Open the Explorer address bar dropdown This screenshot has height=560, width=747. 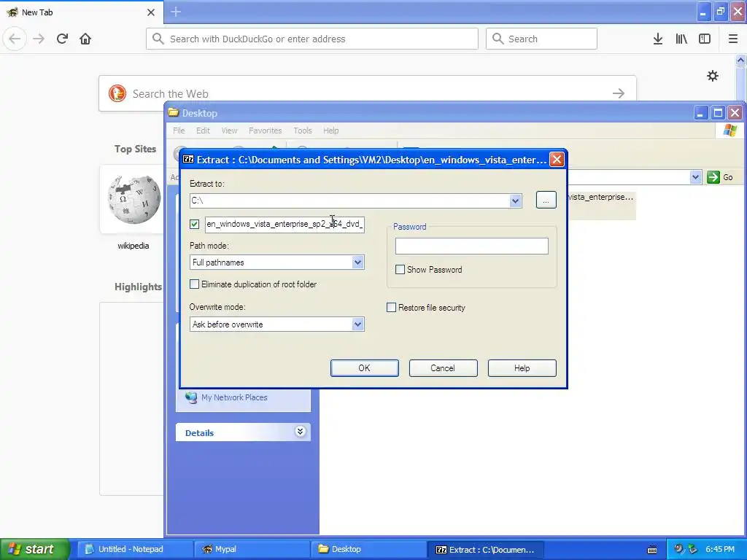695,177
